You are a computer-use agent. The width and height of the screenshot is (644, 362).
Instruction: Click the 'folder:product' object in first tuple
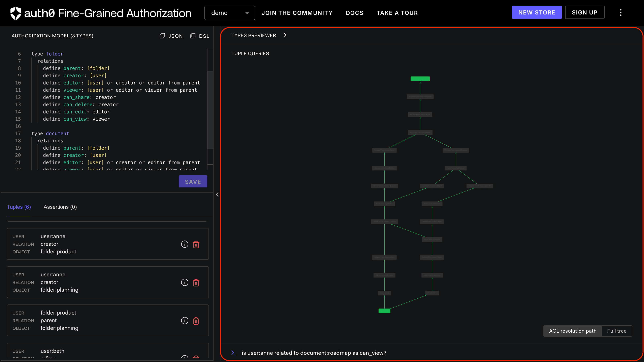point(58,252)
